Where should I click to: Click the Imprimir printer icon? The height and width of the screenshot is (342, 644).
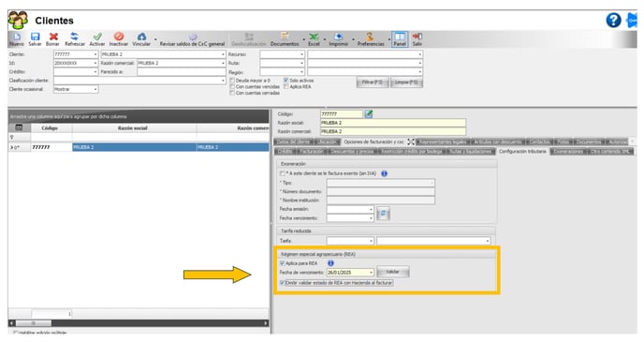(x=339, y=37)
